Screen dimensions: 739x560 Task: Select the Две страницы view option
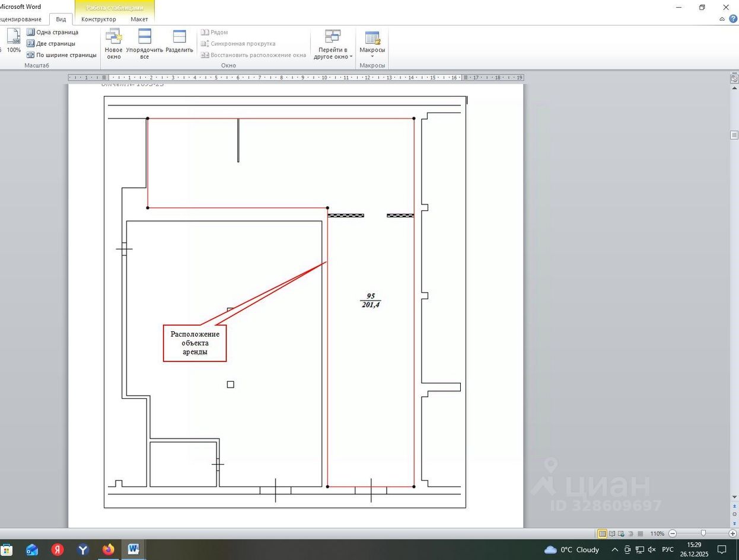tap(50, 43)
